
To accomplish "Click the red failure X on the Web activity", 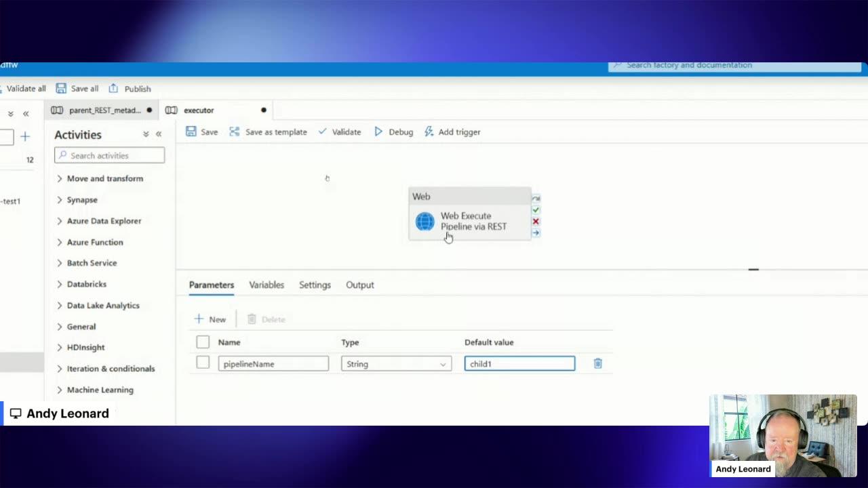I will pos(536,222).
